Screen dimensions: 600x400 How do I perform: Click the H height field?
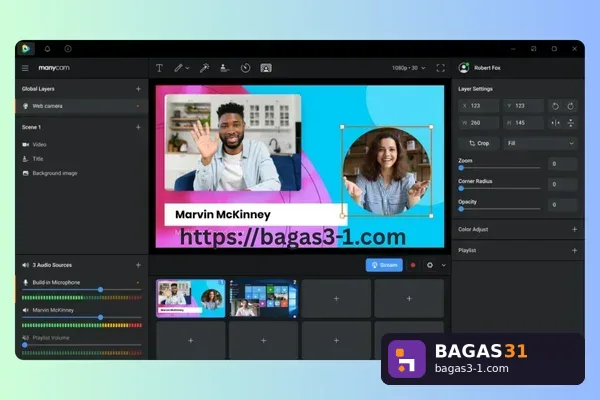point(523,123)
